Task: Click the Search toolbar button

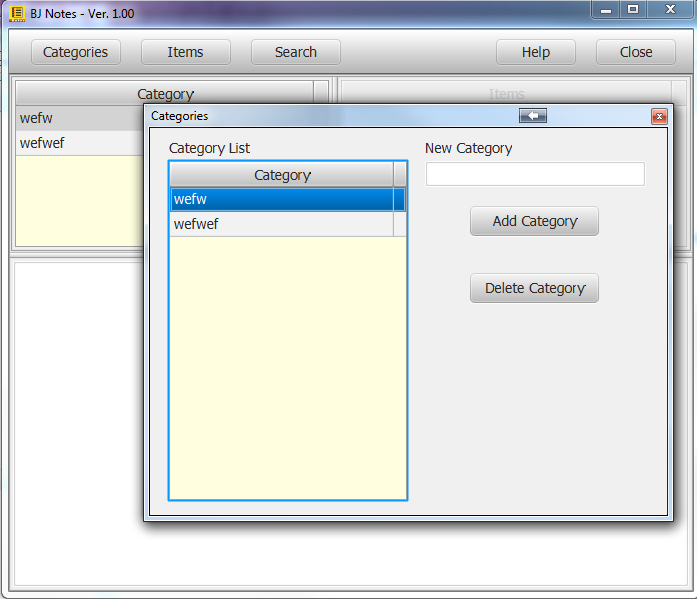Action: [296, 52]
